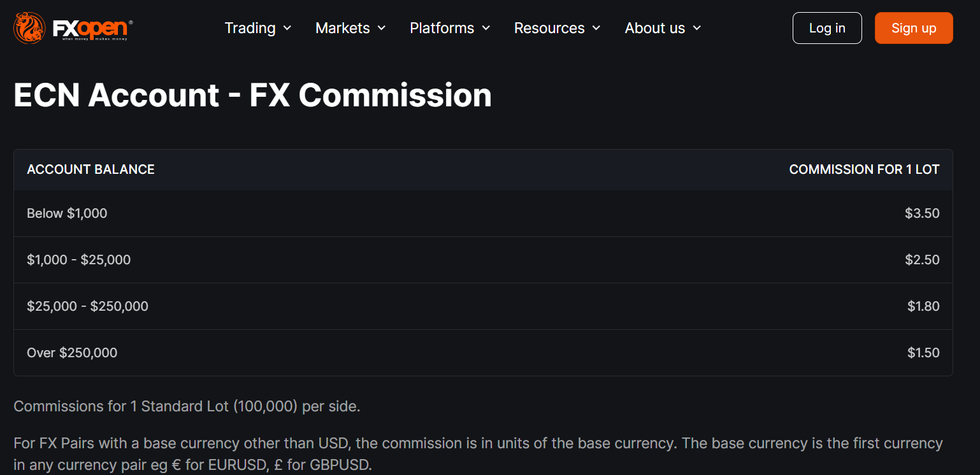The height and width of the screenshot is (475, 980).
Task: Select the $1,000 - $25,000 balance tier
Action: 78,260
